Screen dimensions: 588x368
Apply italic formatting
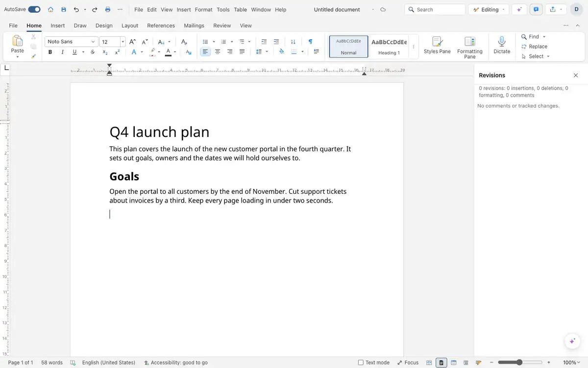coord(62,52)
